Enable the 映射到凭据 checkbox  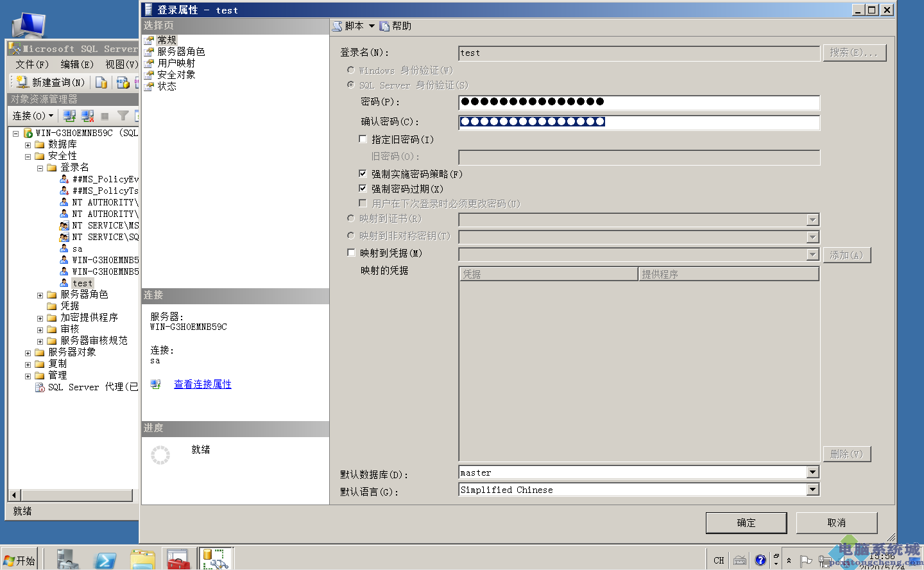coord(351,252)
